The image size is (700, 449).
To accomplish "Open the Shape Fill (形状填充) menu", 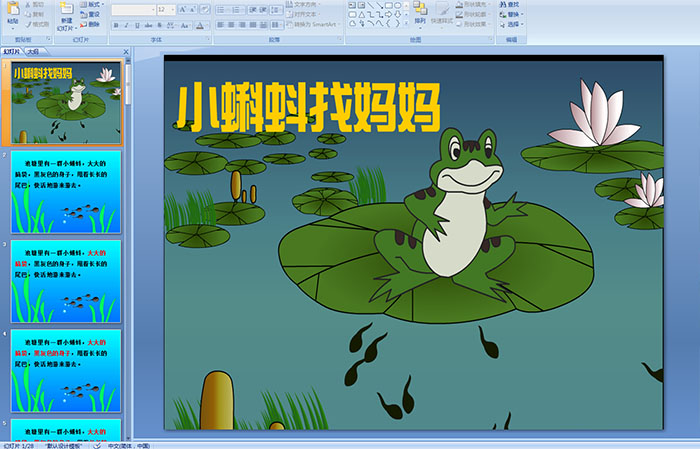I will 473,4.
